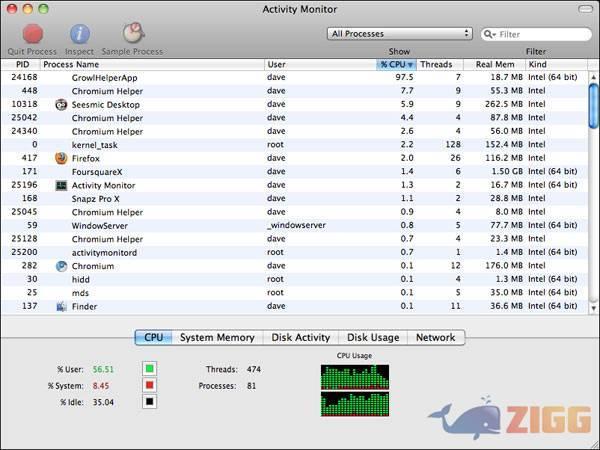600x450 pixels.
Task: Sort by Kind column header
Action: tap(556, 64)
